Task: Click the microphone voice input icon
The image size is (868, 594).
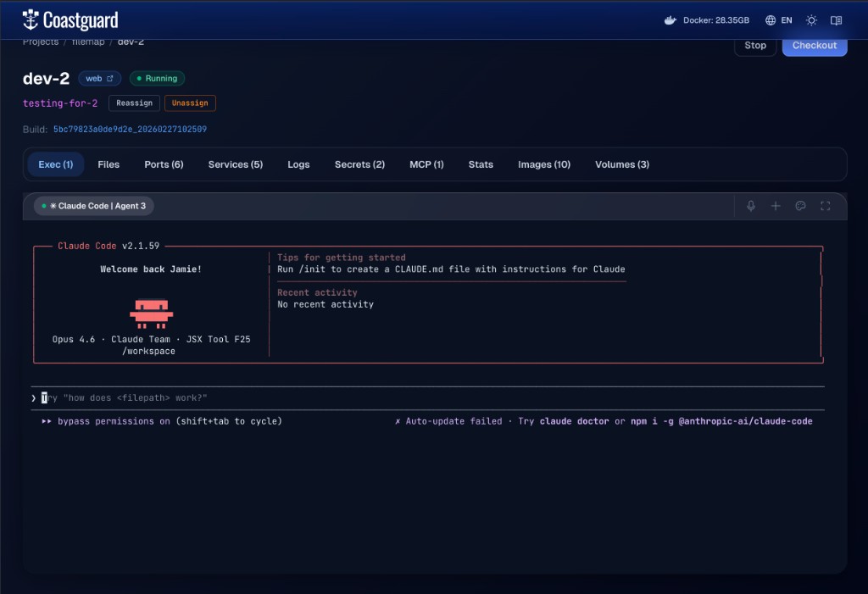Action: pyautogui.click(x=751, y=206)
